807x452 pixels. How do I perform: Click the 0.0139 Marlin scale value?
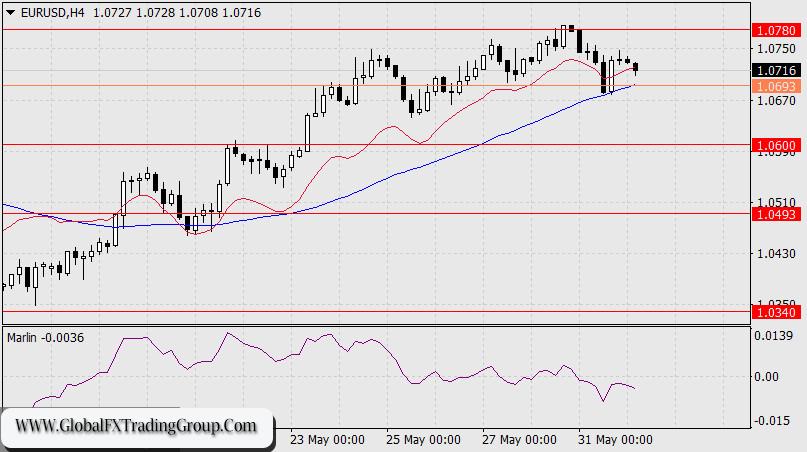pos(774,336)
